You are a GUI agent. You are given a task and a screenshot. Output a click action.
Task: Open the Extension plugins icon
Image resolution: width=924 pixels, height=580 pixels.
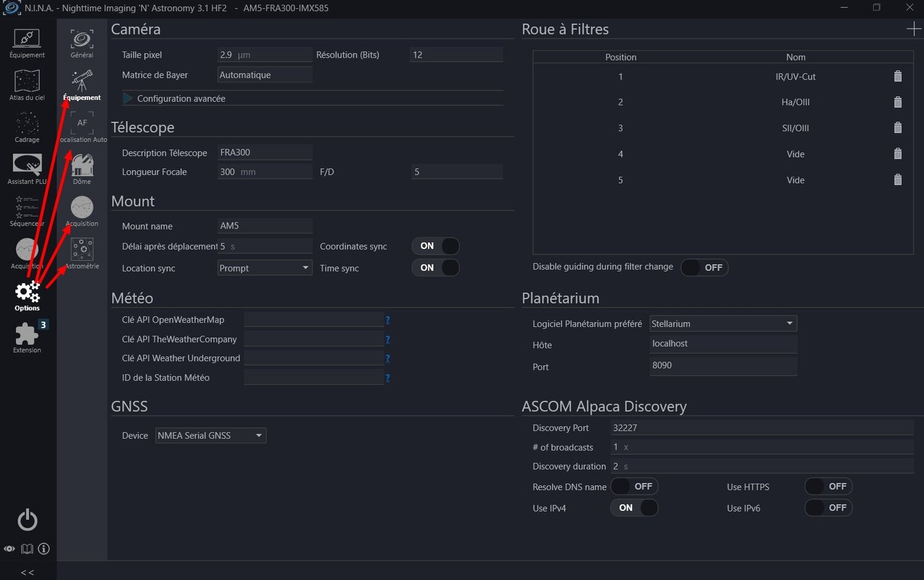27,337
